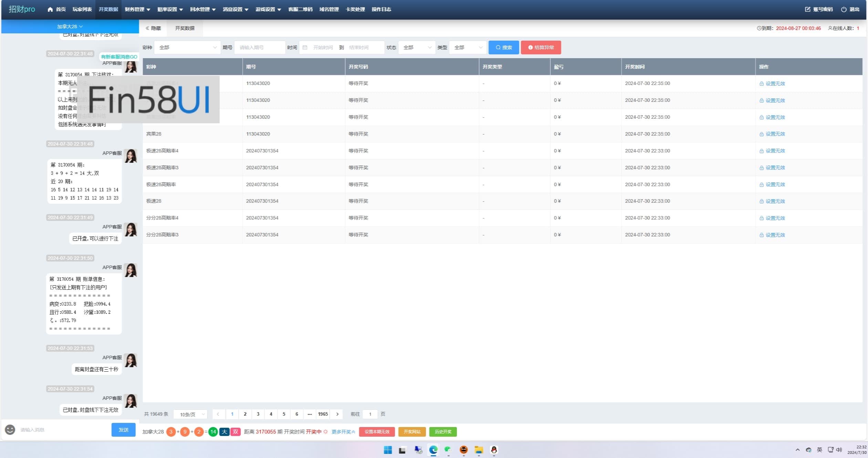Click 设置无效 for the 极速28 row

(775, 201)
